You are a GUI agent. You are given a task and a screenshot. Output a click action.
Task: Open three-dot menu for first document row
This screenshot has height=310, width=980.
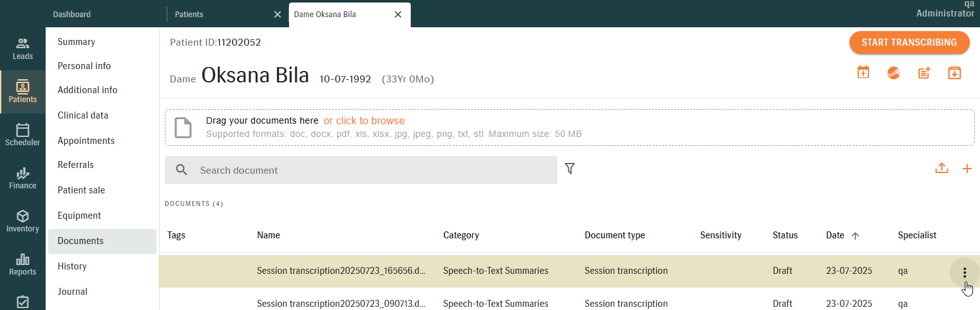(x=965, y=273)
